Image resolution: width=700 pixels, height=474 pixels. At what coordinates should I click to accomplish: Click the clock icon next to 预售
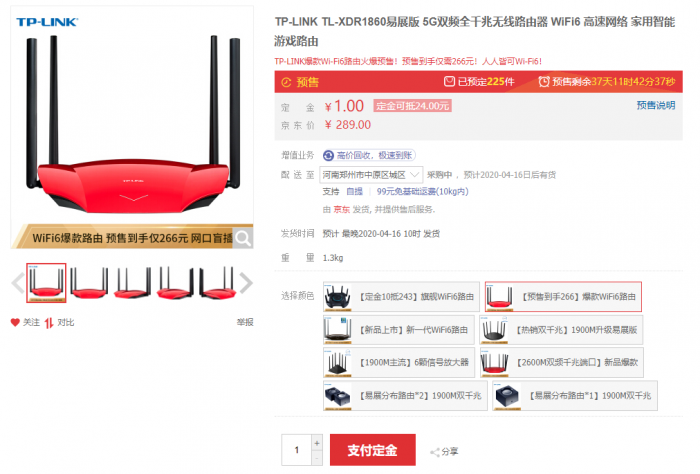[x=286, y=82]
